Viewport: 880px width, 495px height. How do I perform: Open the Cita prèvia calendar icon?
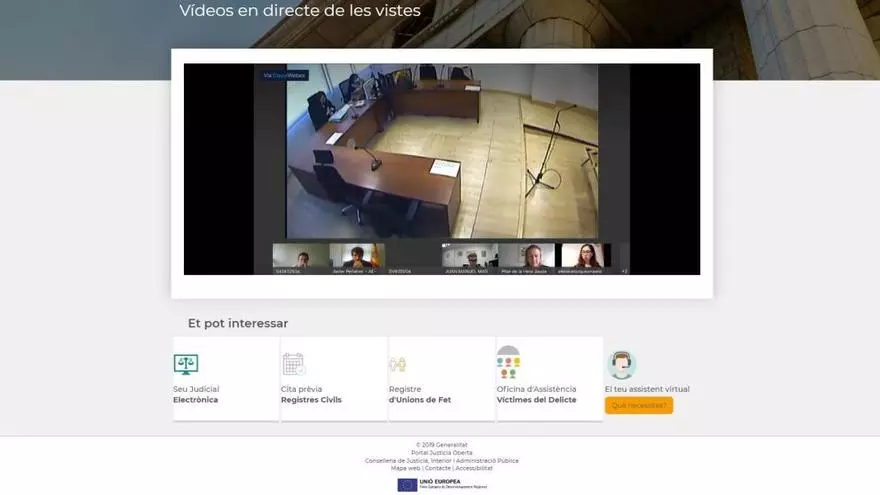293,364
